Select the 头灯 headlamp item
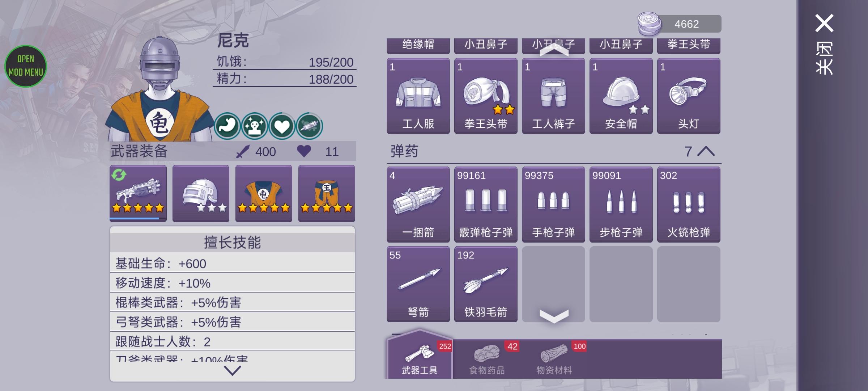Screen dimensions: 868x391 click(x=689, y=96)
